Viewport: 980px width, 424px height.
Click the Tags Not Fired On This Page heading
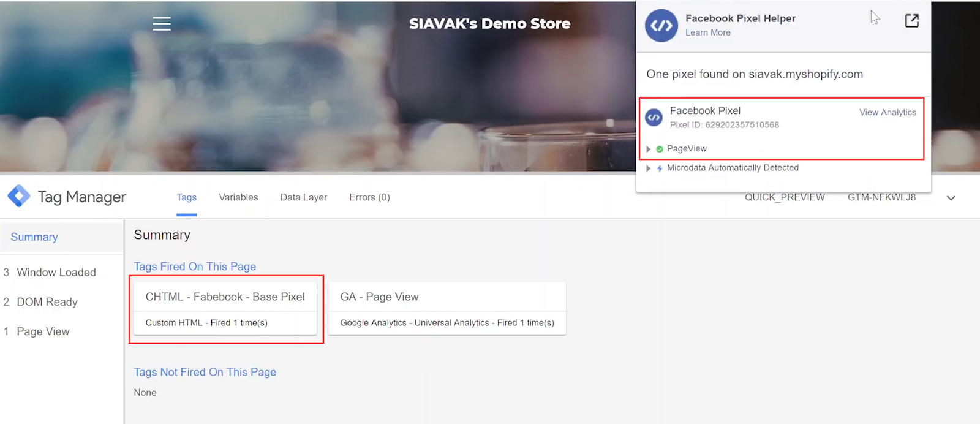click(205, 372)
